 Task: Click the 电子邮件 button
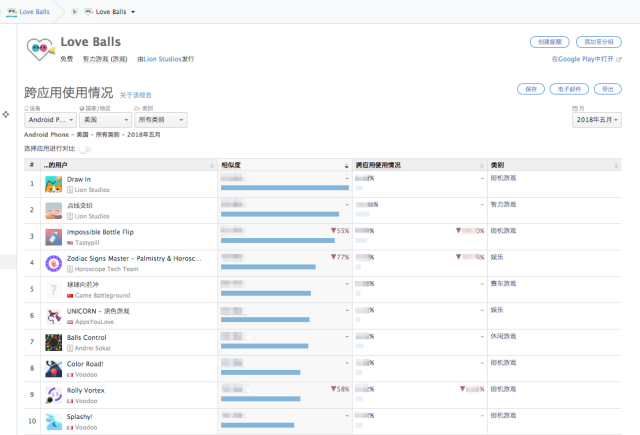(x=569, y=89)
